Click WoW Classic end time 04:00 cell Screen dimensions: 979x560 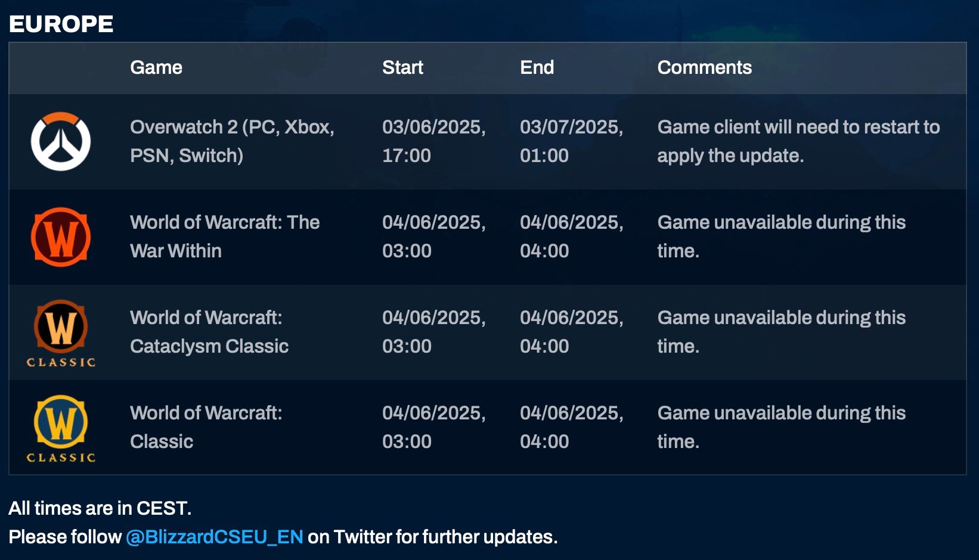[x=571, y=427]
